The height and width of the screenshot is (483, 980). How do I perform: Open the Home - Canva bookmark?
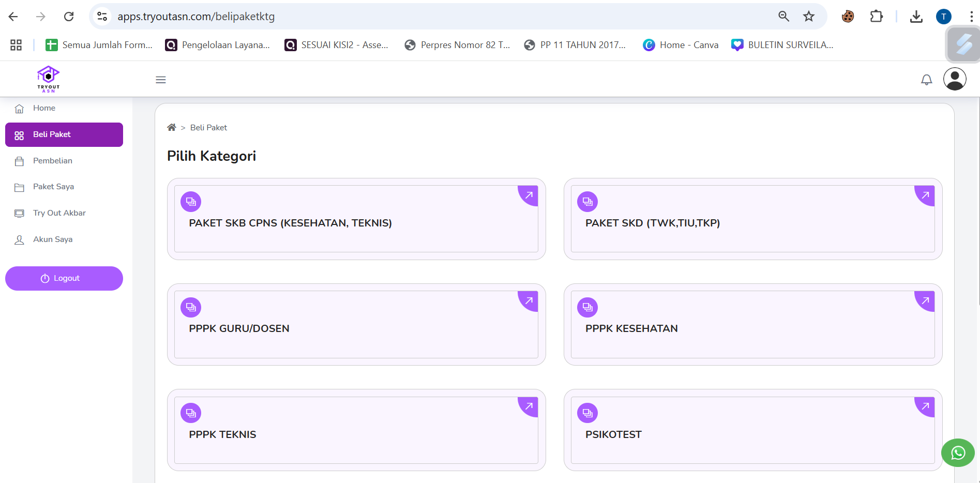(x=681, y=45)
